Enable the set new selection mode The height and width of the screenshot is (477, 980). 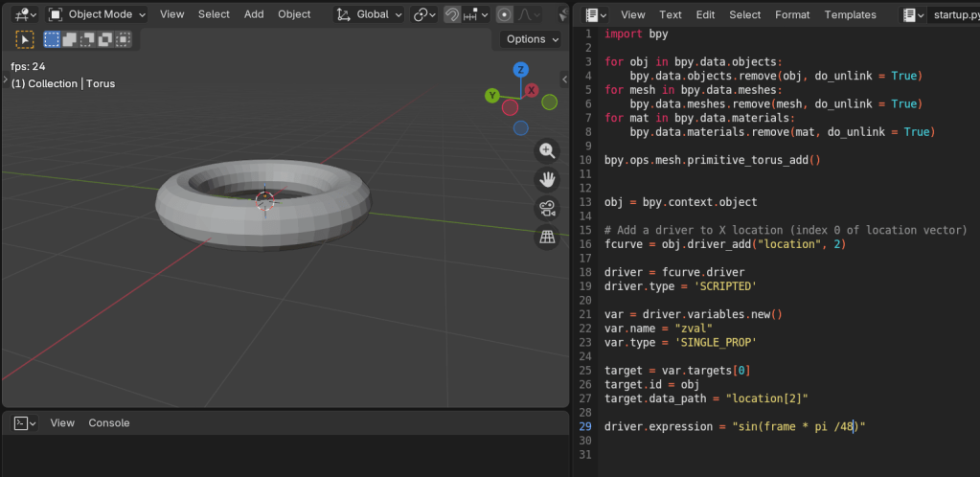click(52, 39)
